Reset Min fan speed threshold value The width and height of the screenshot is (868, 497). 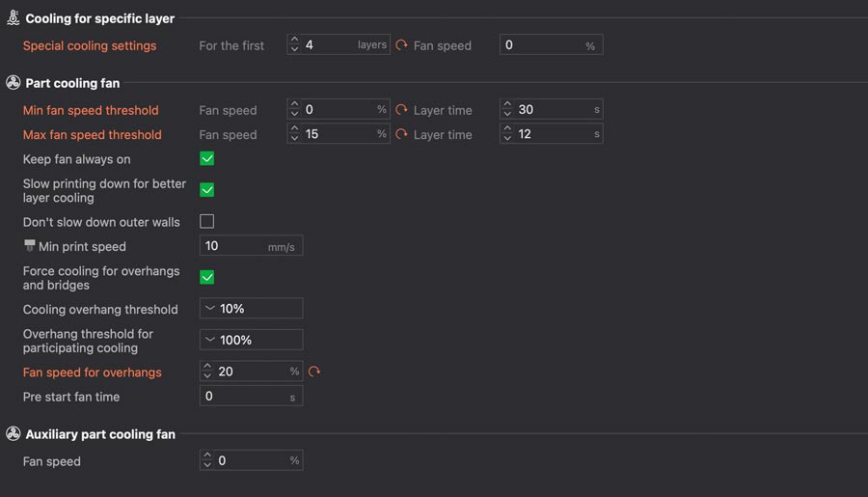pyautogui.click(x=401, y=110)
